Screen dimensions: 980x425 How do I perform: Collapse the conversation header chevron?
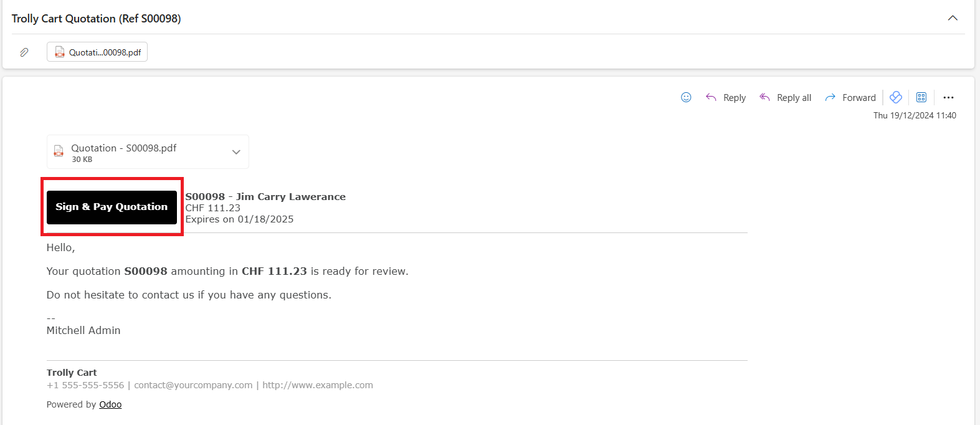coord(953,18)
